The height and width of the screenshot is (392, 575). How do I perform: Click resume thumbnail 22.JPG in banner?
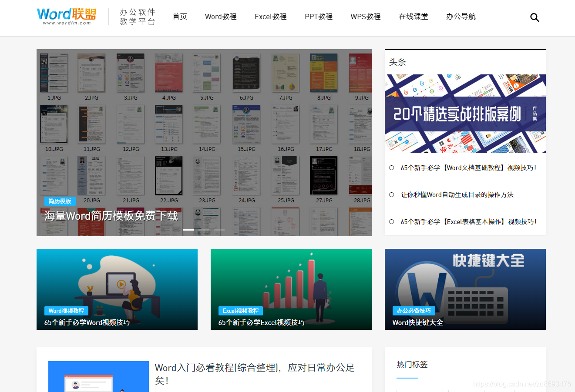(x=169, y=176)
